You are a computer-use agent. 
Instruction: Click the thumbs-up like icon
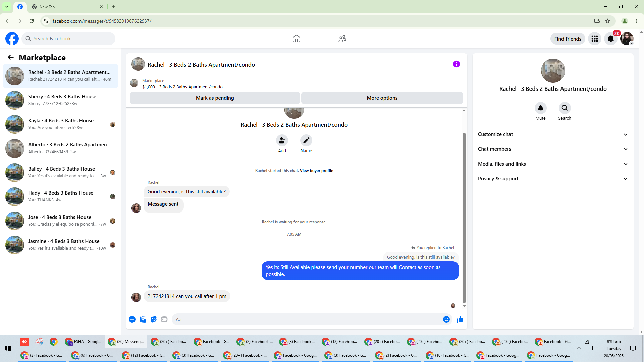[460, 319]
